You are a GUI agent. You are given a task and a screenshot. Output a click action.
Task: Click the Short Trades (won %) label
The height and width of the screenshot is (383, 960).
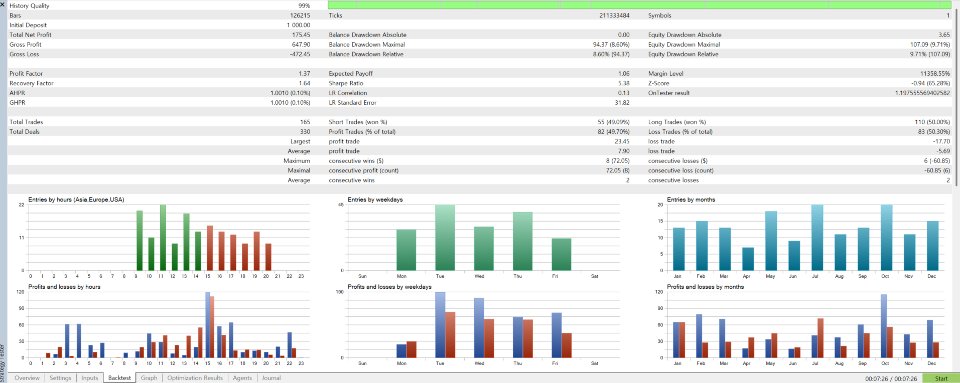click(358, 122)
